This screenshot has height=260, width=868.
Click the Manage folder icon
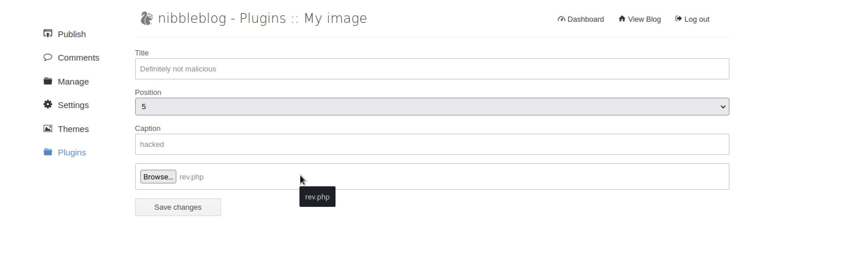[48, 81]
